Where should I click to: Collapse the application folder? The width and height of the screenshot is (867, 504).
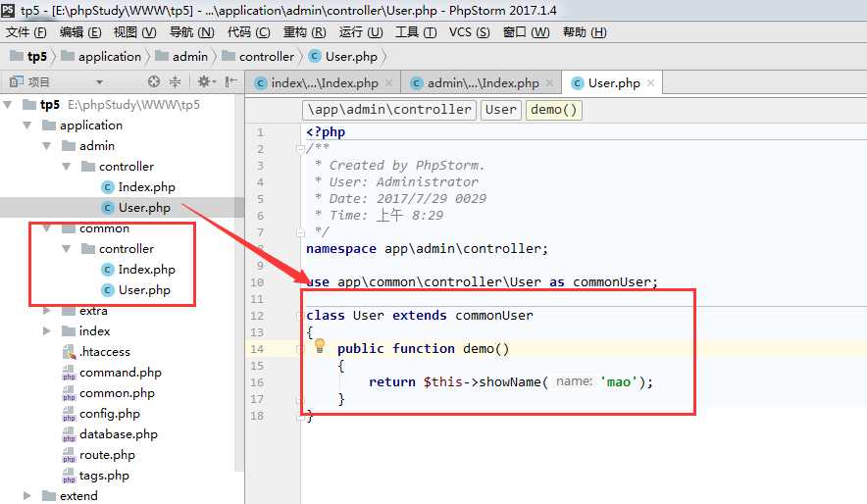pos(27,126)
